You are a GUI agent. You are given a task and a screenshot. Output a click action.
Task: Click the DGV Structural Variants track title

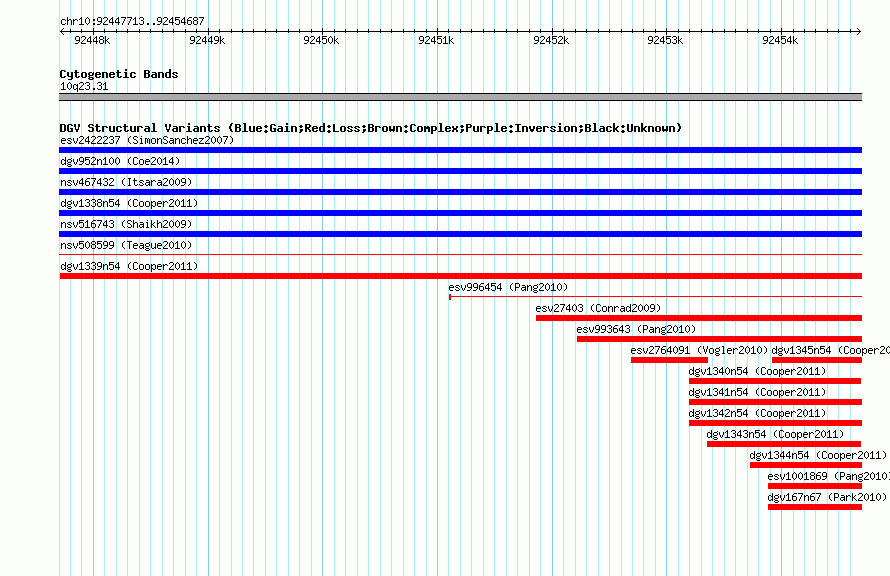371,128
